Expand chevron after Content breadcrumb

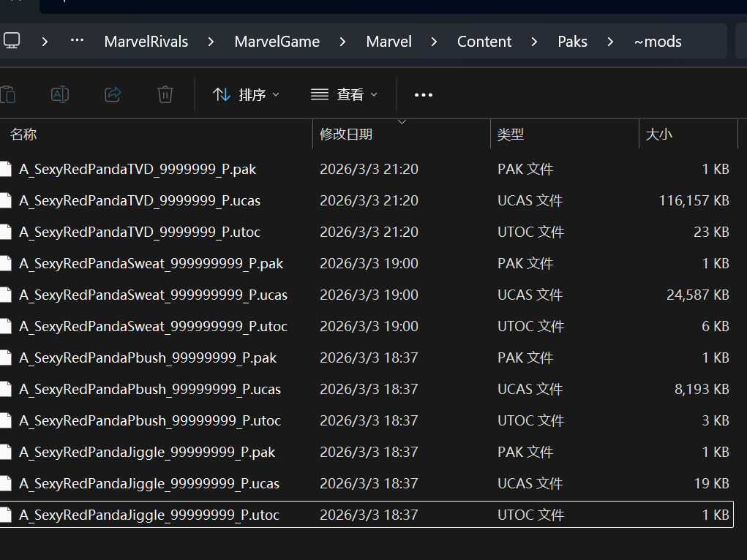coord(534,42)
